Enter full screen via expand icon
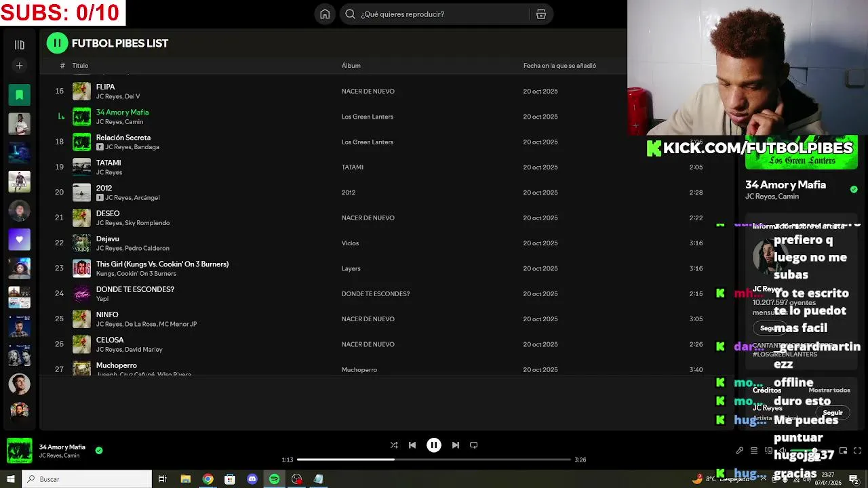This screenshot has height=488, width=868. [x=858, y=451]
